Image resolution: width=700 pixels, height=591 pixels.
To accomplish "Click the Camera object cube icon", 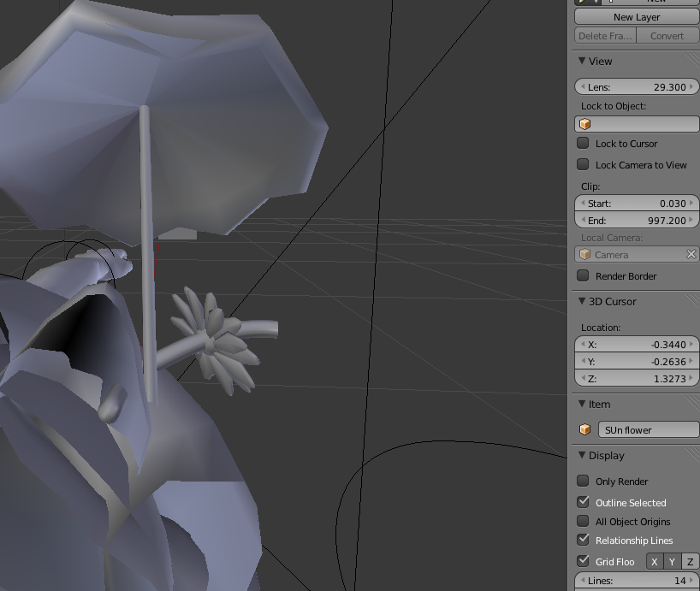I will pos(584,255).
